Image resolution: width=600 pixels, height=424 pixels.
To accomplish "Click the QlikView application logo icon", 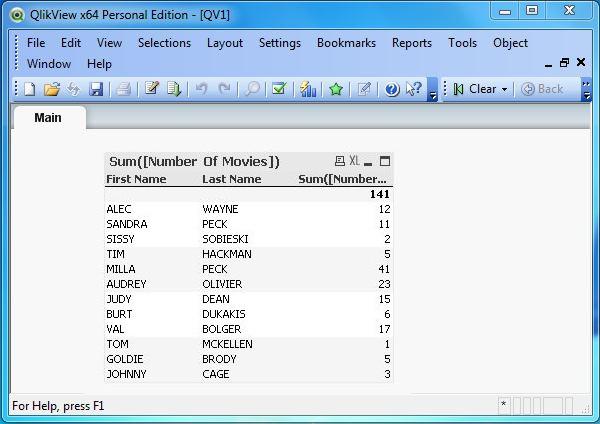I will [17, 15].
